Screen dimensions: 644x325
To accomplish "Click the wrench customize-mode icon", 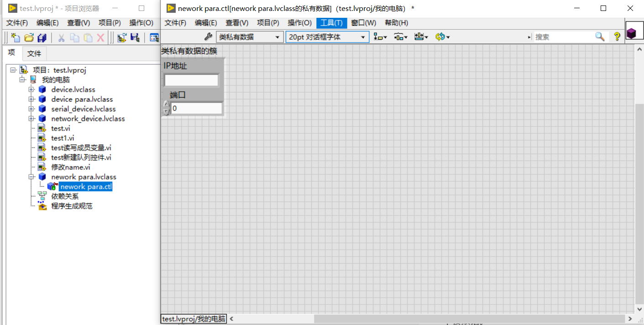I will (208, 37).
